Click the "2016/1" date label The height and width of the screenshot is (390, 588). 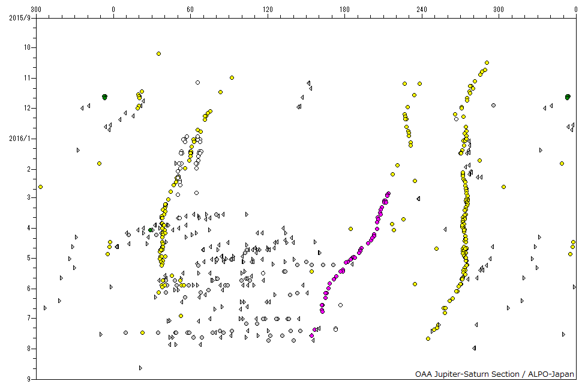[20, 139]
